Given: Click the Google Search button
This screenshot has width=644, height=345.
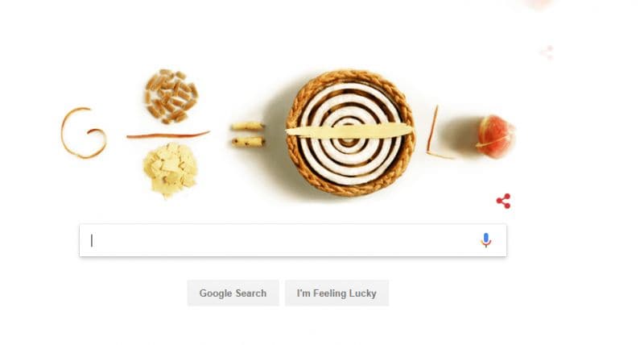Looking at the screenshot, I should pyautogui.click(x=233, y=293).
